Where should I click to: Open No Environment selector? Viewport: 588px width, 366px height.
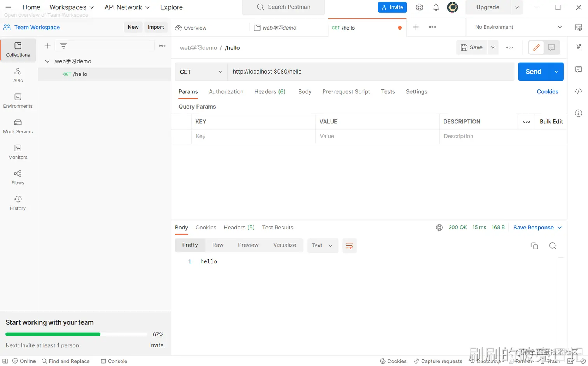click(x=518, y=27)
